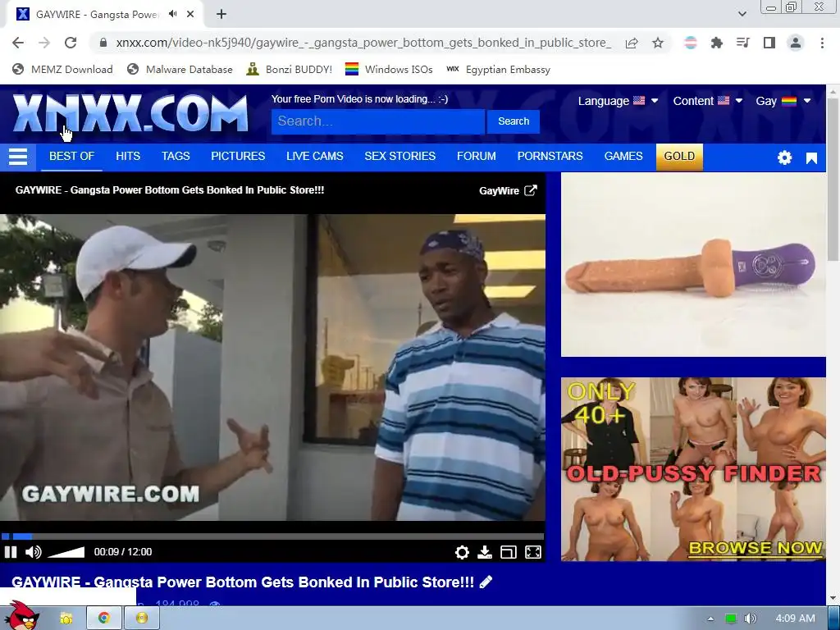Open the TAGS section

[176, 156]
